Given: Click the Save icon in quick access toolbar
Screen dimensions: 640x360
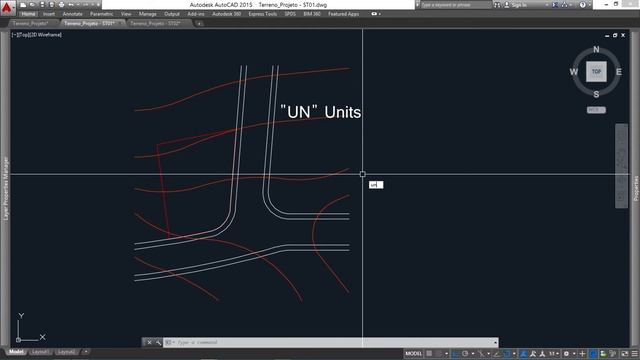Looking at the screenshot, I should coord(42,5).
